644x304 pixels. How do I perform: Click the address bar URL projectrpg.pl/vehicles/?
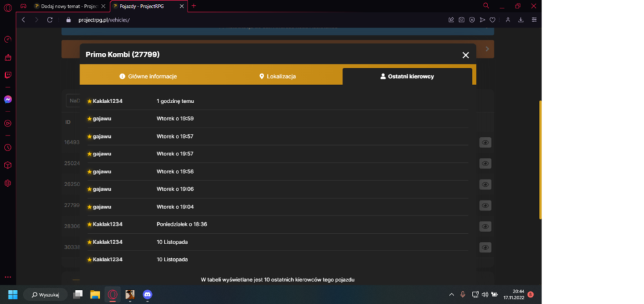pos(104,20)
